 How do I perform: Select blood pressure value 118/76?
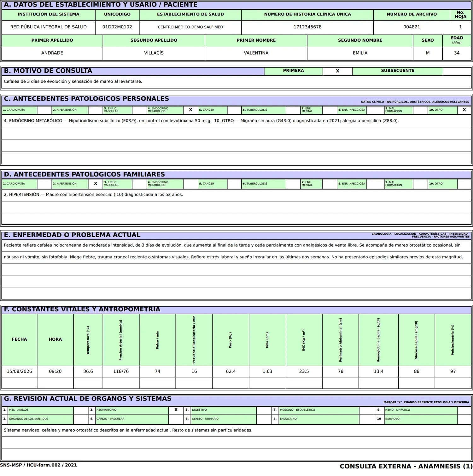tap(121, 372)
